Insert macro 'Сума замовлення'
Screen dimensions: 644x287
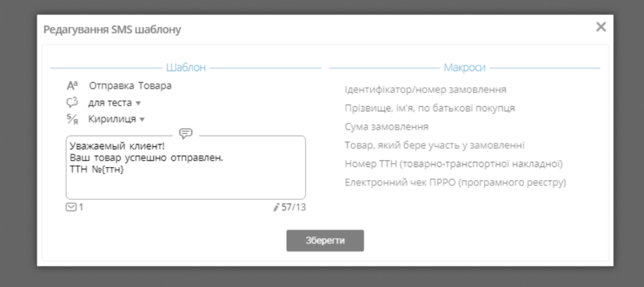(387, 127)
